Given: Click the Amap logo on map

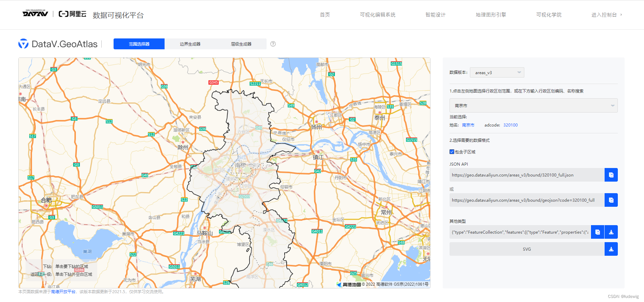Looking at the screenshot, I should pos(349,284).
